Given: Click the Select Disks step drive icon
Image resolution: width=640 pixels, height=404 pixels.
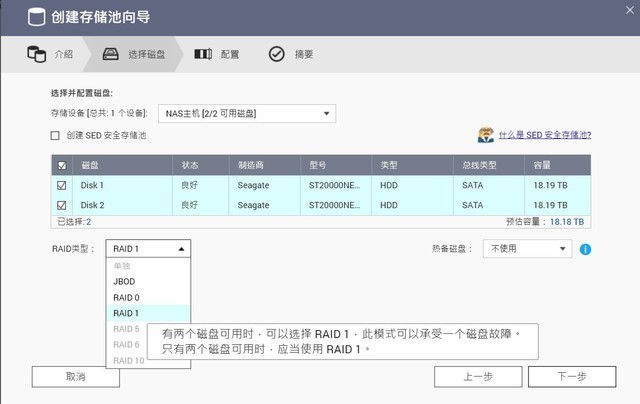Looking at the screenshot, I should [x=110, y=54].
